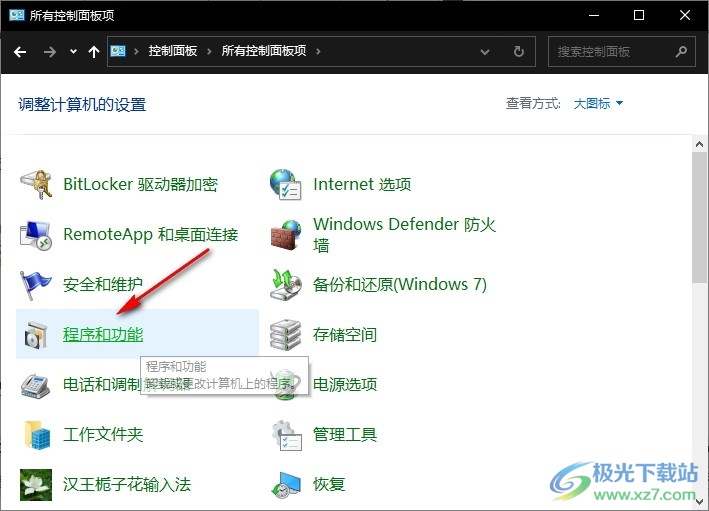Open the 汉王栀子花输入法 link
The image size is (709, 511).
tap(127, 484)
